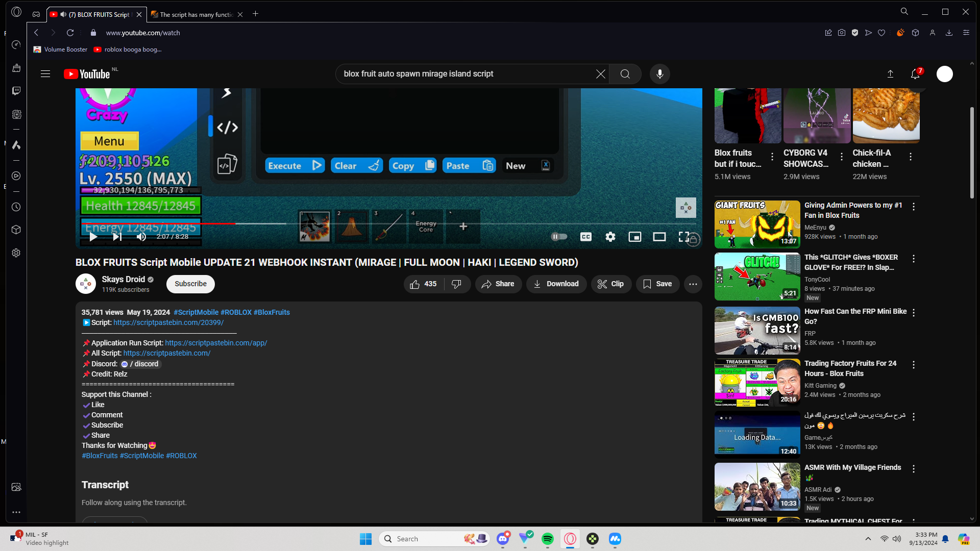Screen dimensions: 980x551
Task: Go back to the previous page
Action: coord(36,33)
